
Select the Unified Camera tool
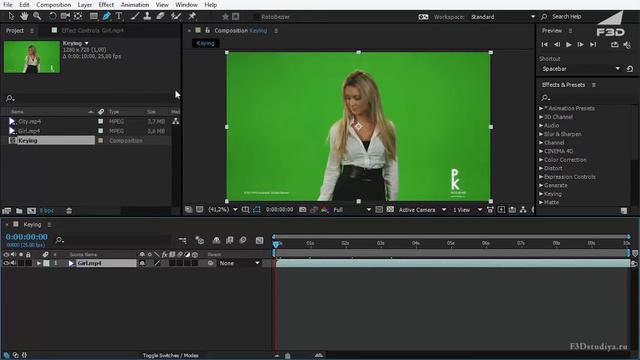(65, 16)
